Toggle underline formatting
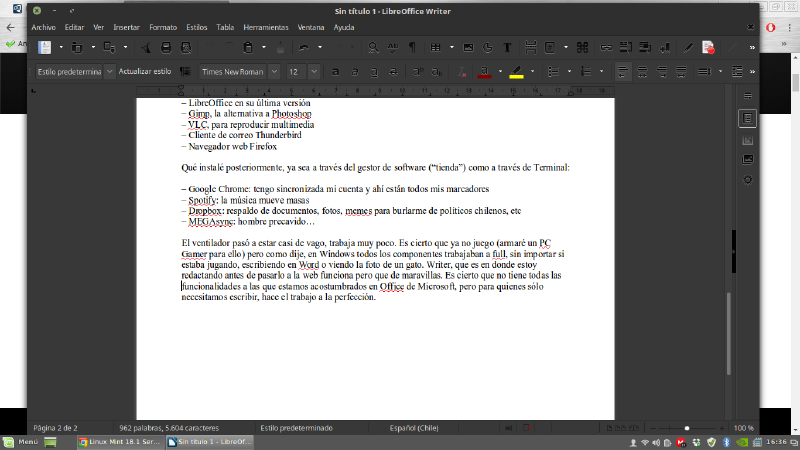This screenshot has width=800, height=450. (374, 72)
